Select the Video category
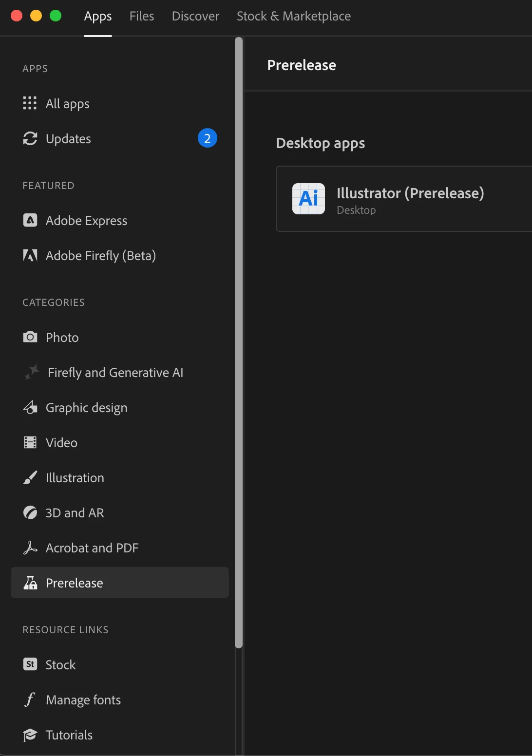 (x=120, y=443)
